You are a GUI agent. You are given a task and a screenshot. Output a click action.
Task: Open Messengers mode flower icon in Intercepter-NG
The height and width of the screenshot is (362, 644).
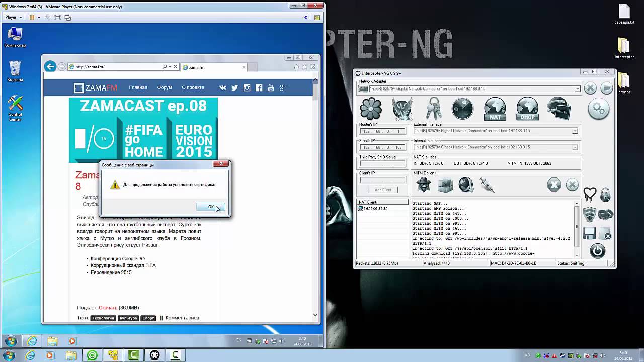371,109
